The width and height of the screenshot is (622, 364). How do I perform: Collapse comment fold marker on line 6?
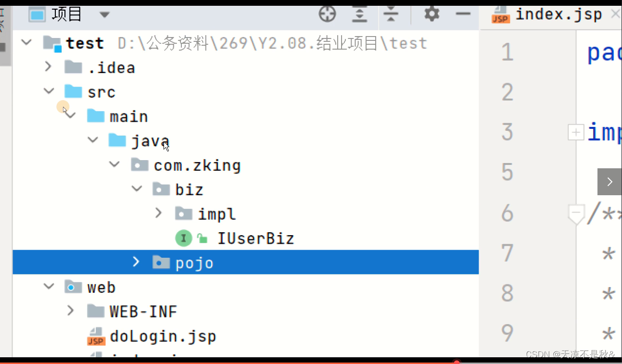(576, 213)
